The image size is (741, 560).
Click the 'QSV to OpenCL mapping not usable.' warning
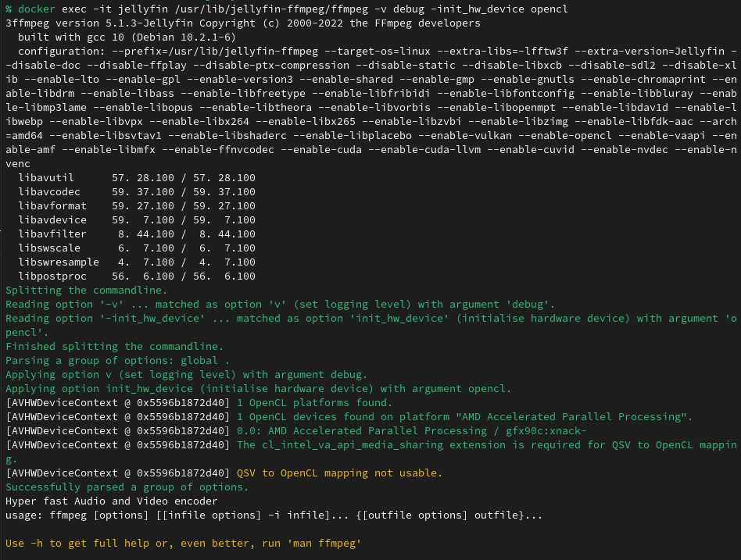339,473
